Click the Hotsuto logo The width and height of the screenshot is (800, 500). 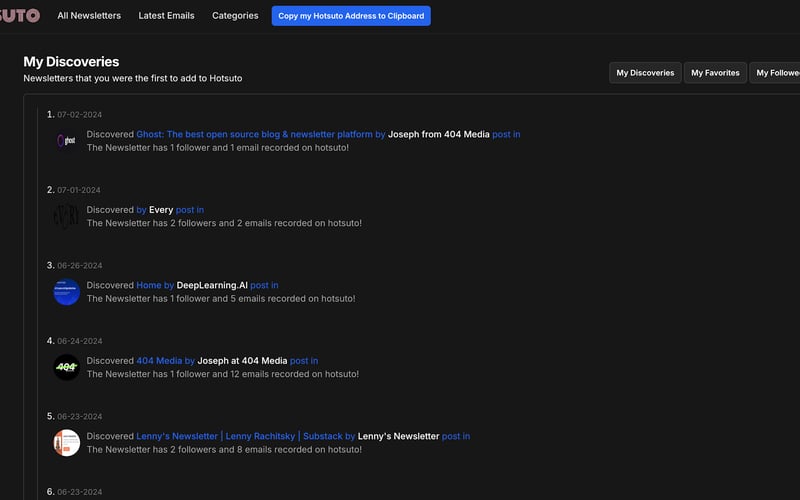click(x=20, y=15)
